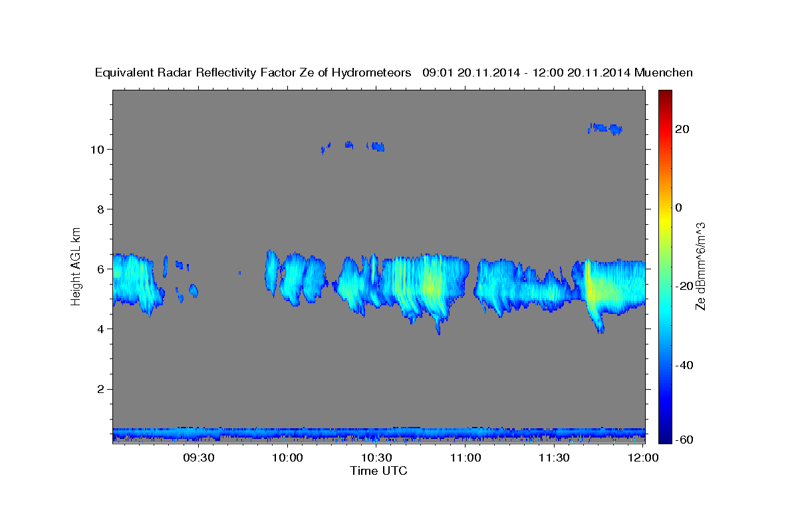
Task: Click the 09:30 time tick label
Action: pos(199,458)
